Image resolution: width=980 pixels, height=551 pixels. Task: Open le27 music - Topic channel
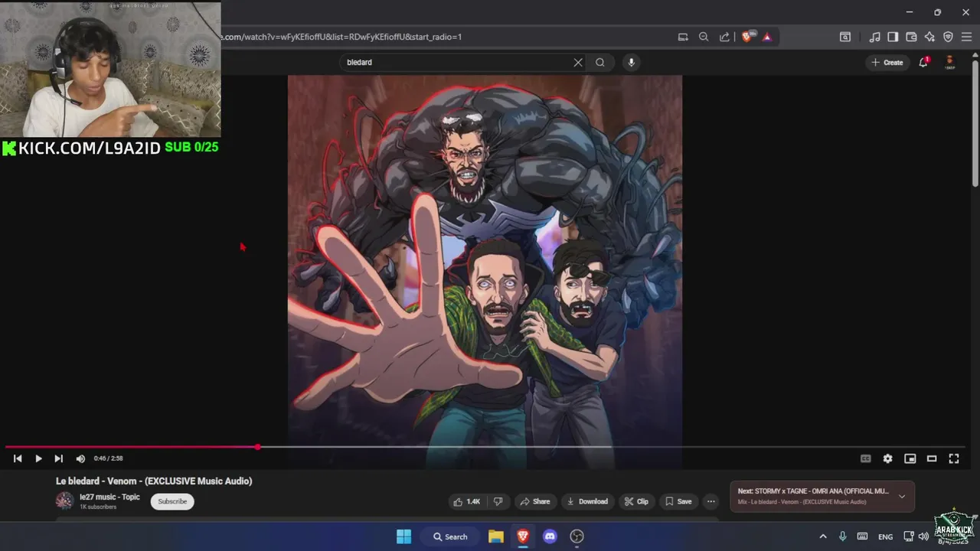point(109,497)
